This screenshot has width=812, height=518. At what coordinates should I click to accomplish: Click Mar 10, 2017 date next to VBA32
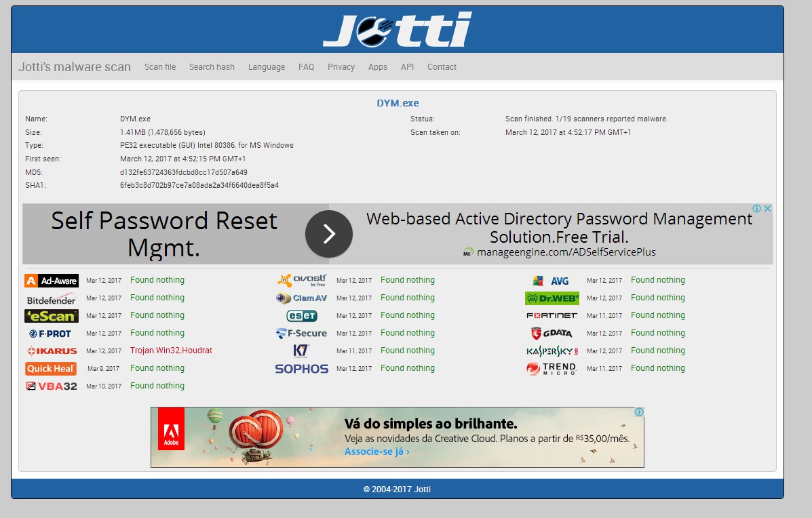pos(104,386)
